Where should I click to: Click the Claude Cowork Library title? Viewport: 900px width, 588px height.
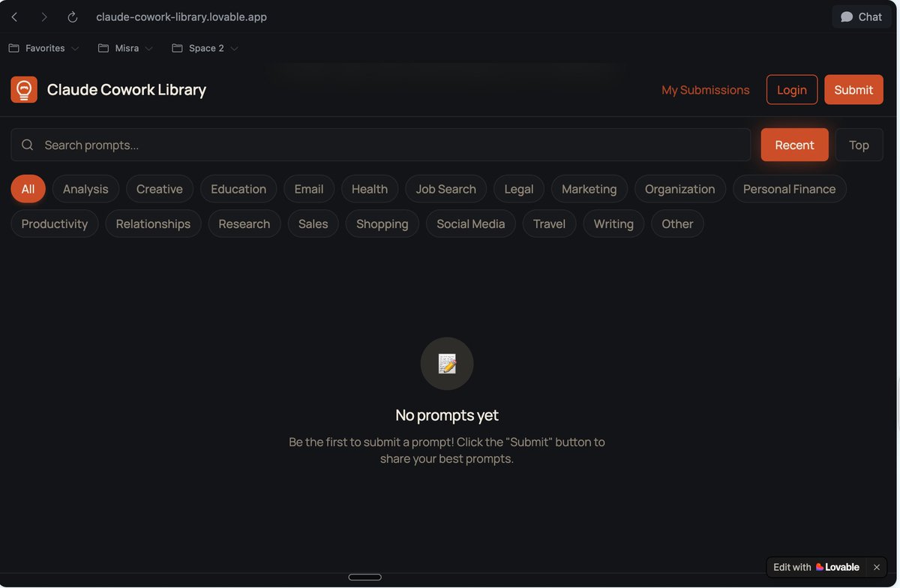tap(127, 89)
